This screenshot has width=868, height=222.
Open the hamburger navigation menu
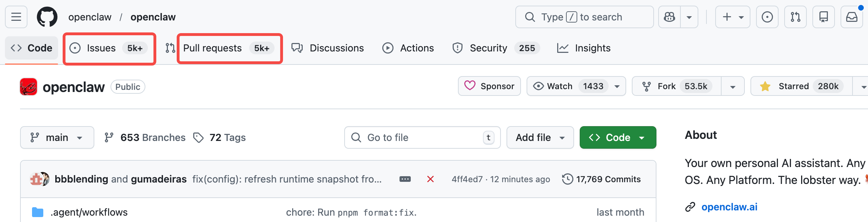point(16,17)
